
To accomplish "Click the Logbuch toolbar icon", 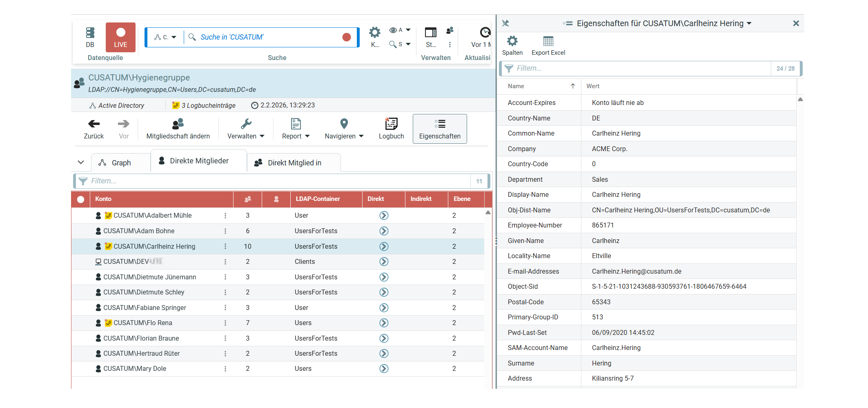I will [391, 124].
